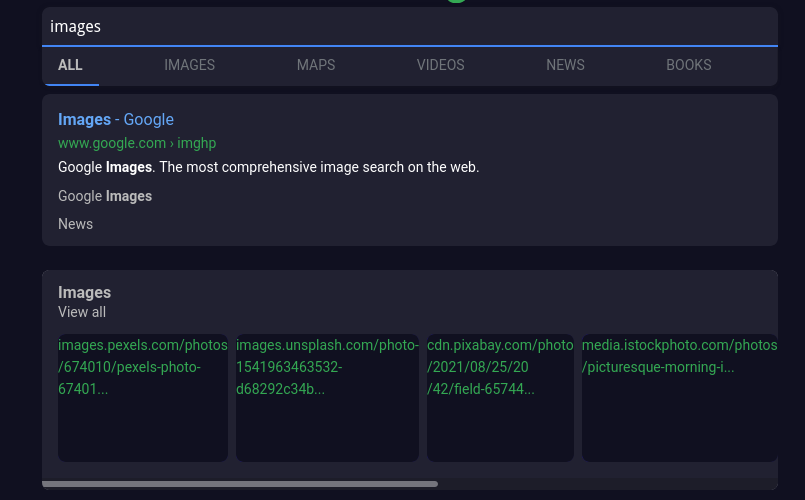Open the cdn.pixabay.com thumbnail
The width and height of the screenshot is (805, 500).
[x=500, y=398]
